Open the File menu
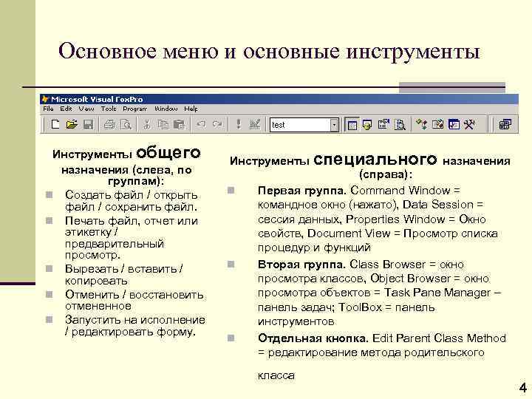Image resolution: width=532 pixels, height=399 pixels. [x=48, y=109]
